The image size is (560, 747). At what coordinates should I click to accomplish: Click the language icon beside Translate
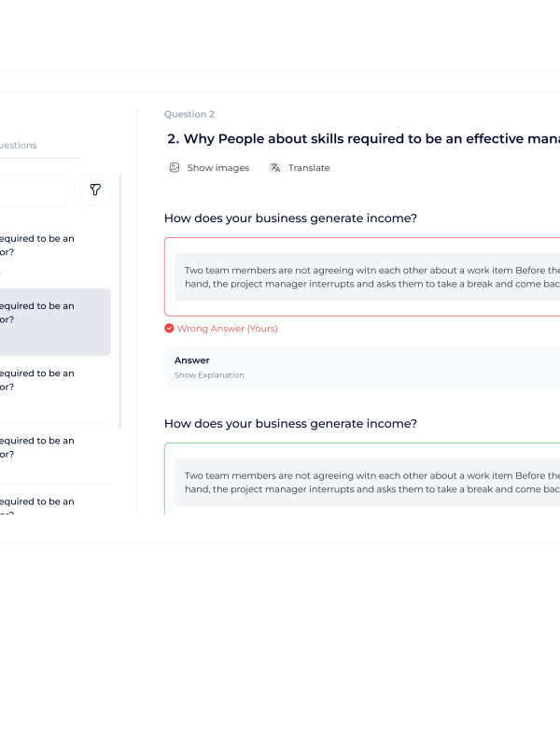[275, 168]
